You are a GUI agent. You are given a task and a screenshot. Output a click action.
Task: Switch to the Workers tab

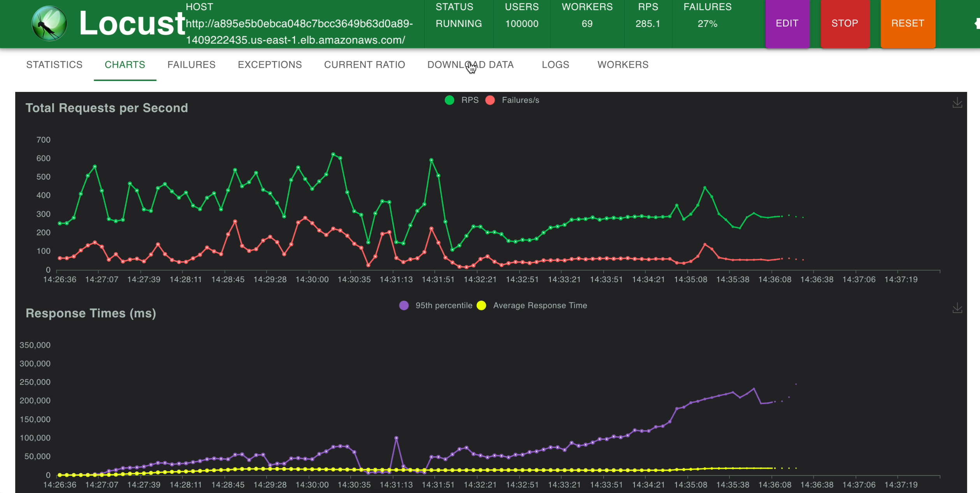tap(623, 65)
